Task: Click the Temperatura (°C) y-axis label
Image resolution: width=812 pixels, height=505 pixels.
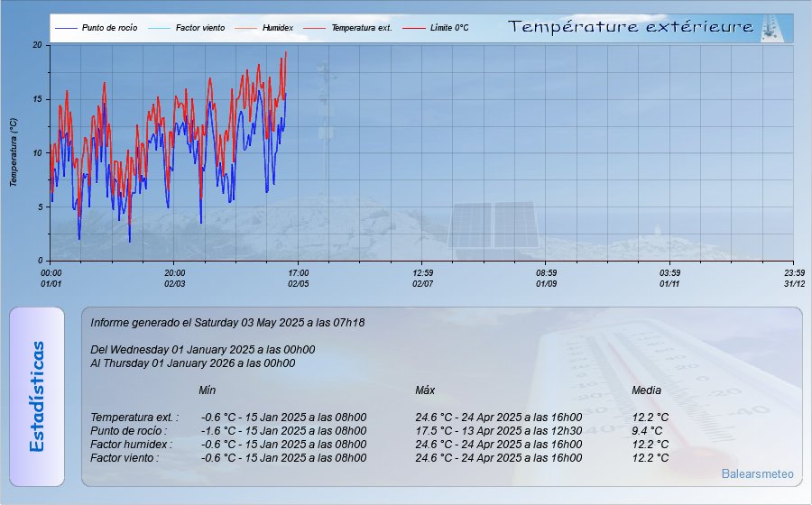Action: click(14, 152)
